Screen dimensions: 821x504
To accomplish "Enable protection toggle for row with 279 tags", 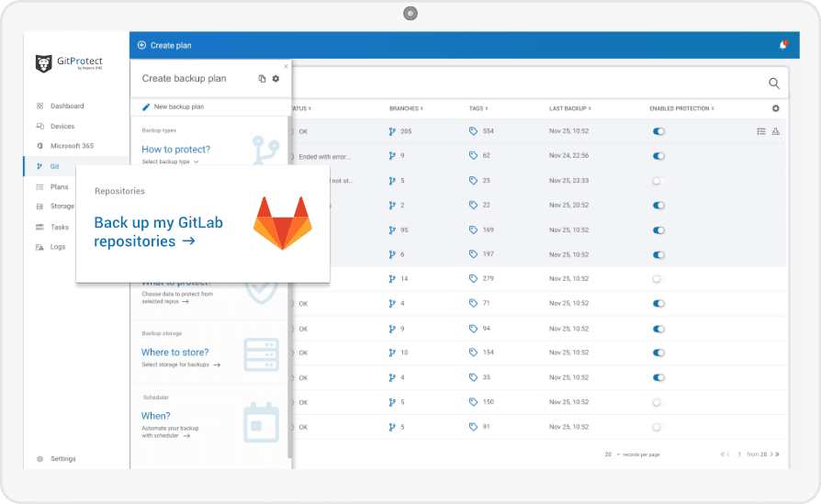I will click(x=657, y=279).
